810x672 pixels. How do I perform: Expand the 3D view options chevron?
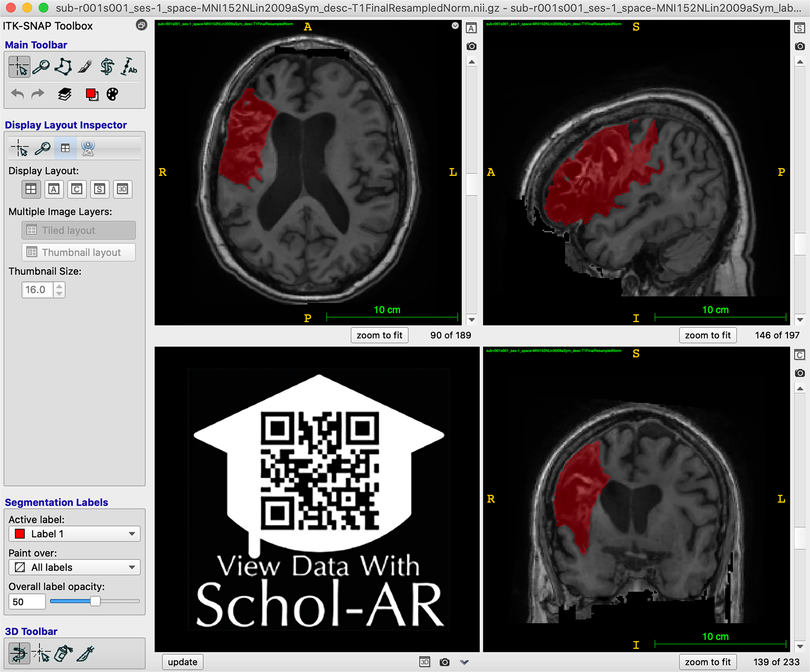point(464,662)
